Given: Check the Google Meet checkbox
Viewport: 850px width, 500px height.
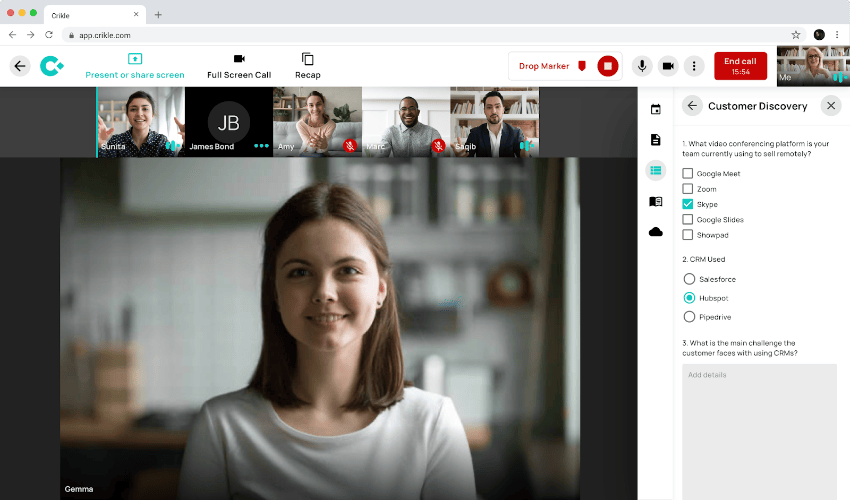Looking at the screenshot, I should click(x=688, y=173).
